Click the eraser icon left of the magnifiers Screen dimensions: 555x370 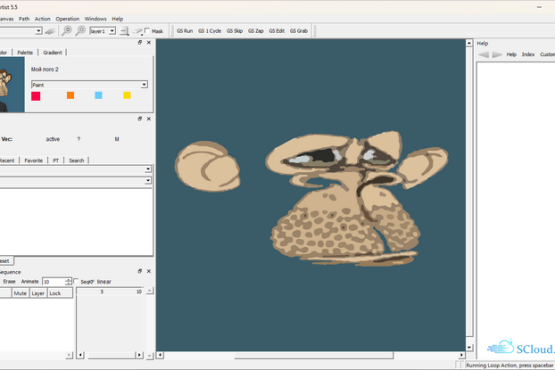click(50, 31)
